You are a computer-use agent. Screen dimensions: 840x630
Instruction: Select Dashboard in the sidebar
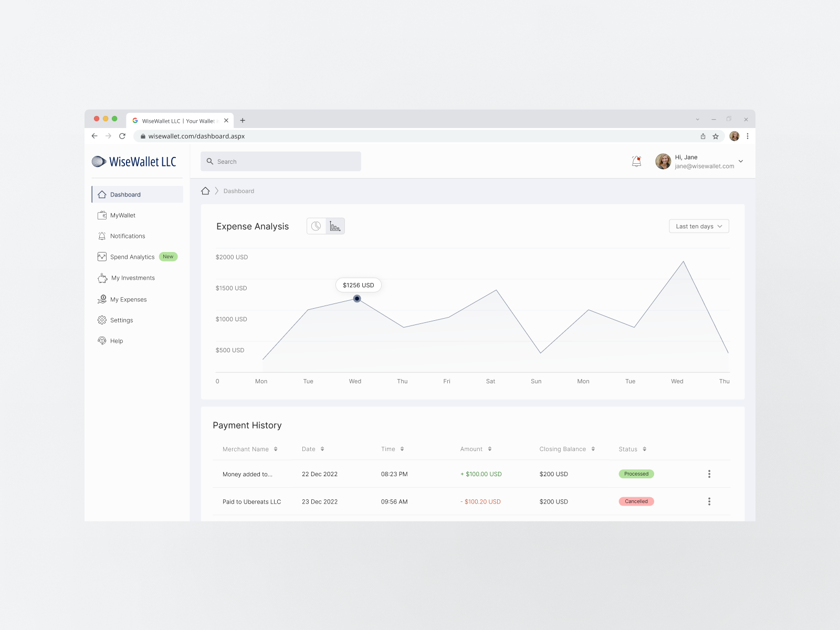coord(125,194)
